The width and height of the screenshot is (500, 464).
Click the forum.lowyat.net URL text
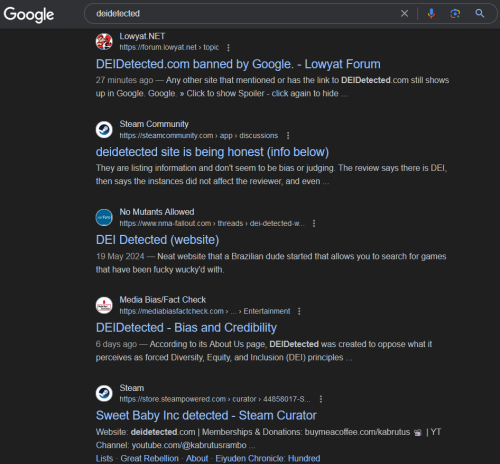tap(169, 47)
